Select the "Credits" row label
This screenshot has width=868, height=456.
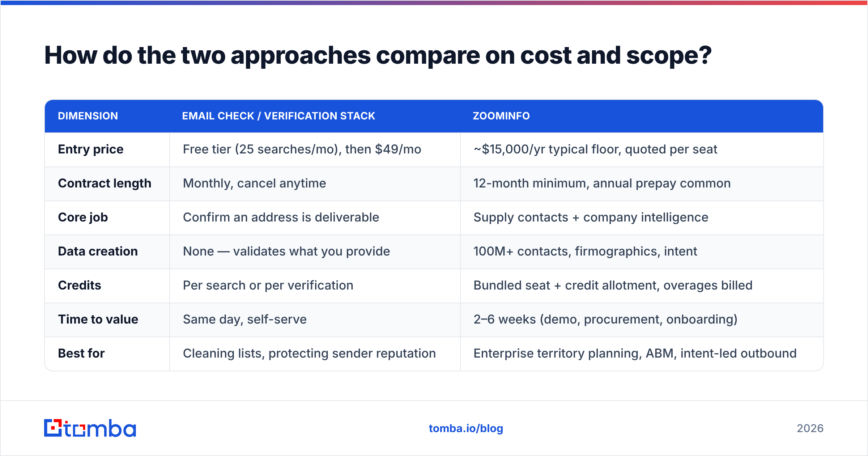point(80,285)
